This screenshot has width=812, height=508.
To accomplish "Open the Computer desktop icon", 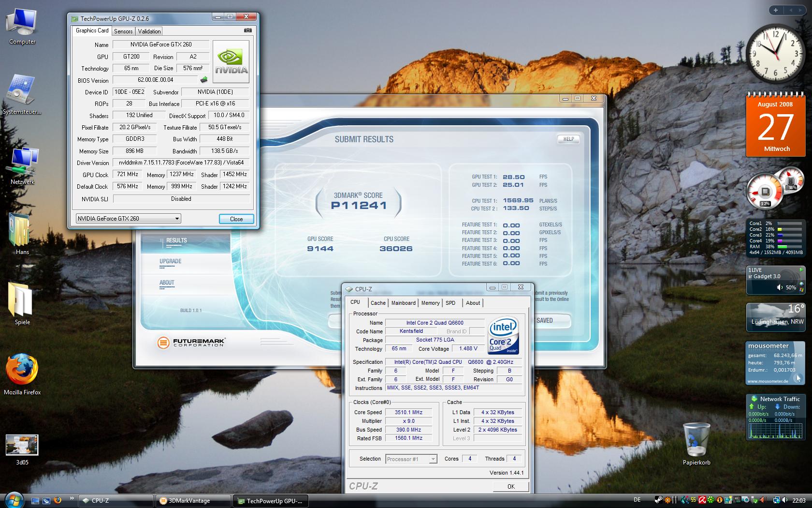I will pos(22,27).
